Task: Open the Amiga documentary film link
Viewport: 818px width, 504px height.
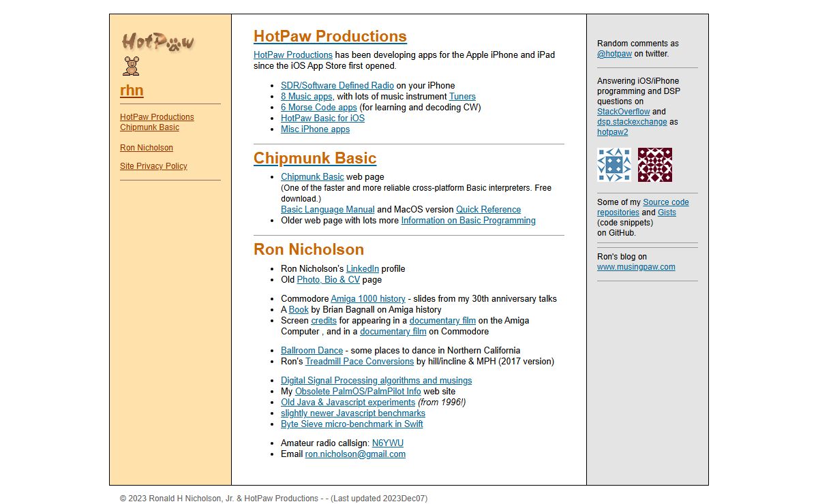Action: 442,321
